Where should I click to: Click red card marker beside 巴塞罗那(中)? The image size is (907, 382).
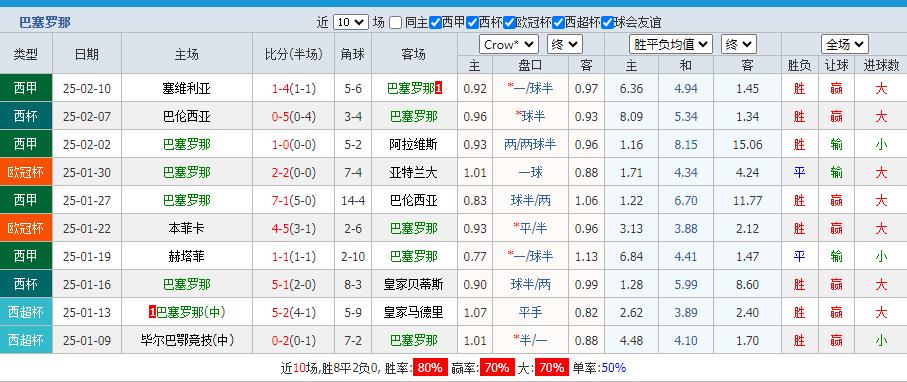point(152,312)
